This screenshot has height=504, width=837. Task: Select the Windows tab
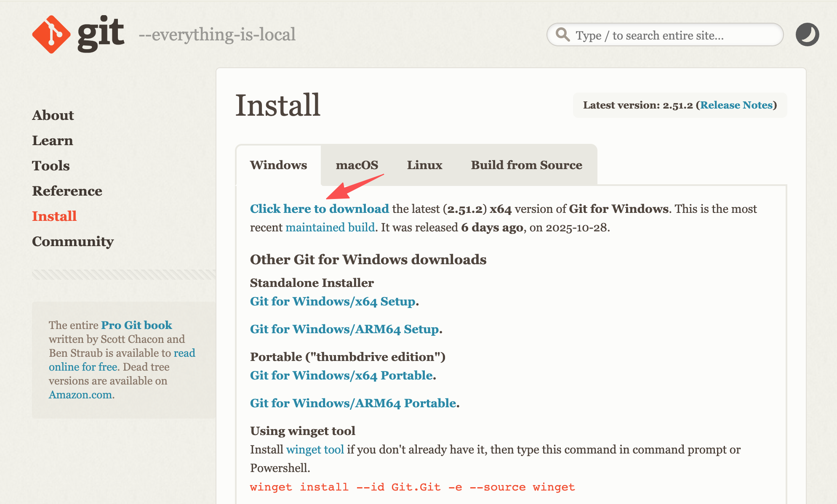click(x=279, y=165)
